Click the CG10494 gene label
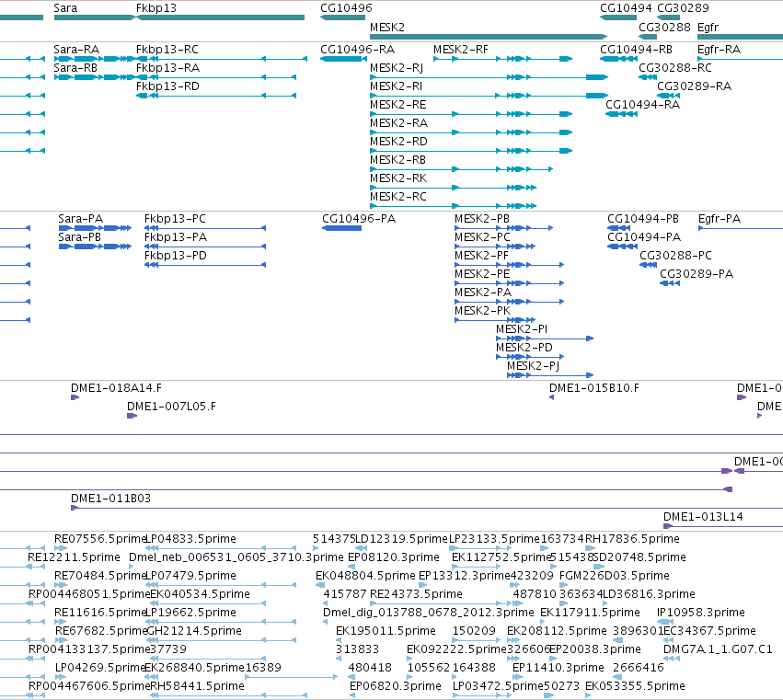Image resolution: width=783 pixels, height=700 pixels. point(626,8)
